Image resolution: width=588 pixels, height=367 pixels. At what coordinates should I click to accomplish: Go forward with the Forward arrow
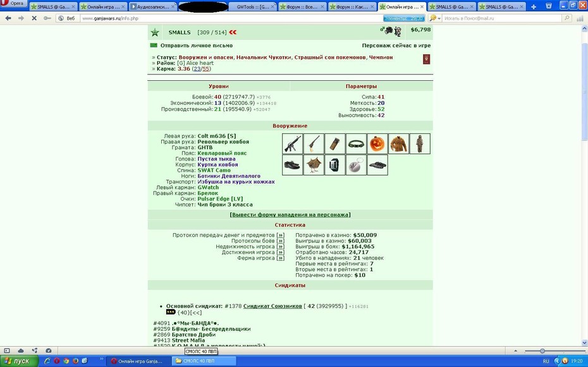pyautogui.click(x=21, y=18)
